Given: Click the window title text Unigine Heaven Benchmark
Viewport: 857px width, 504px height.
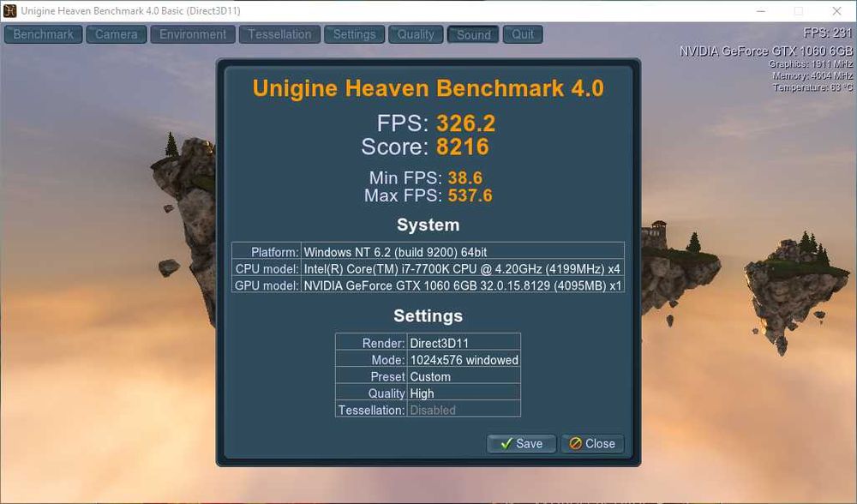Looking at the screenshot, I should pos(130,11).
